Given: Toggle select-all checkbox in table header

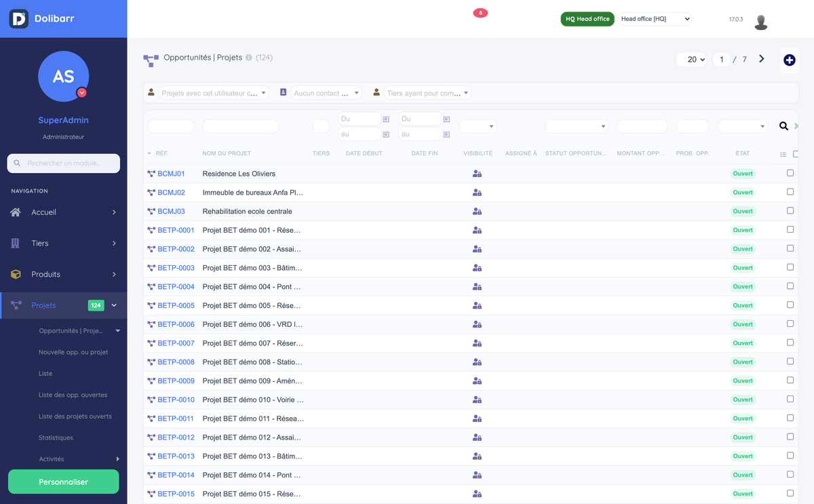Looking at the screenshot, I should pos(796,154).
